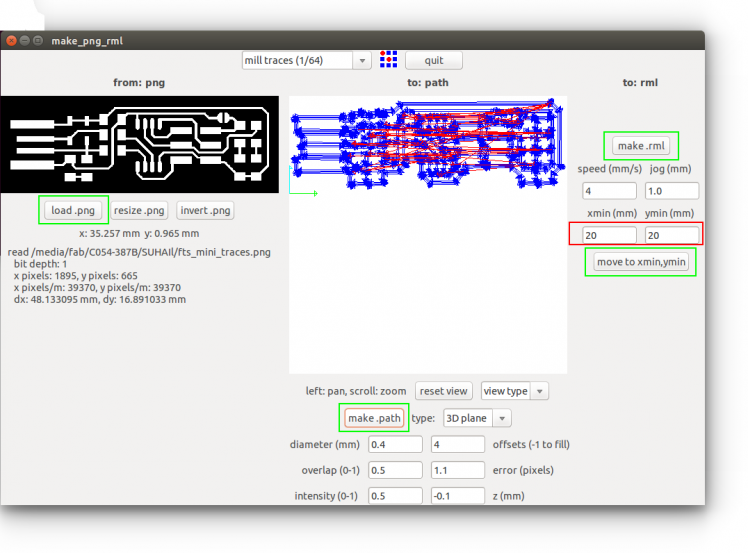748x553 pixels.
Task: Select the z (mm) input field
Action: click(456, 496)
